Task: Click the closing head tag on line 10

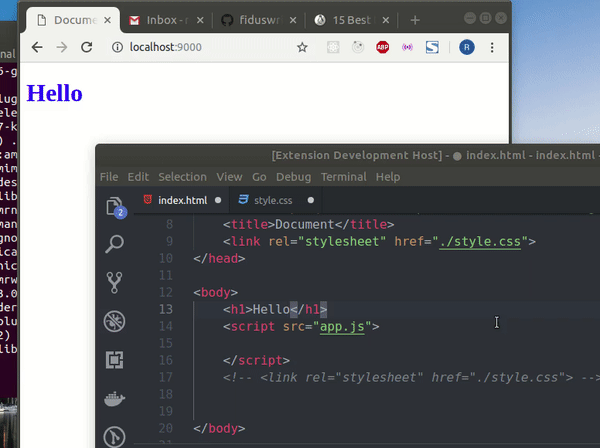Action: coord(219,258)
